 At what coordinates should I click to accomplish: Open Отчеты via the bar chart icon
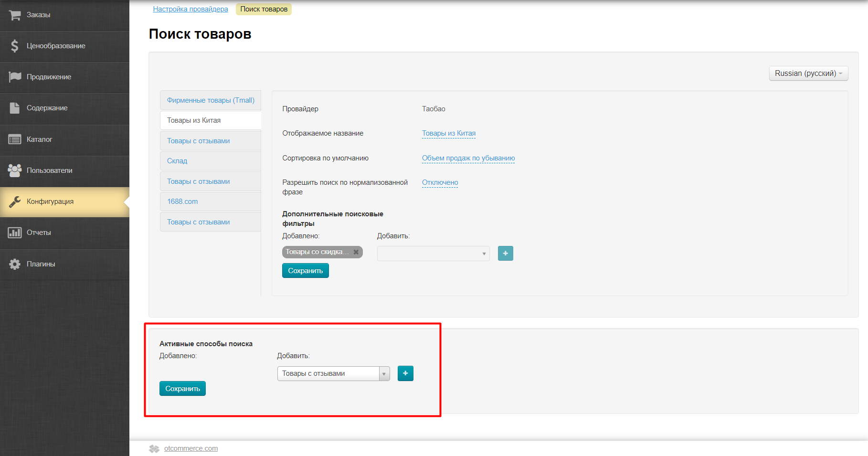14,233
